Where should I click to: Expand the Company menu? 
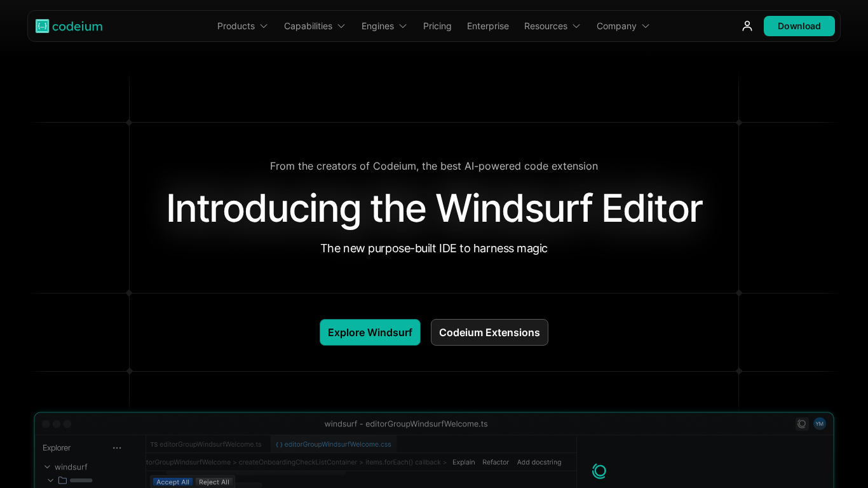(x=623, y=26)
